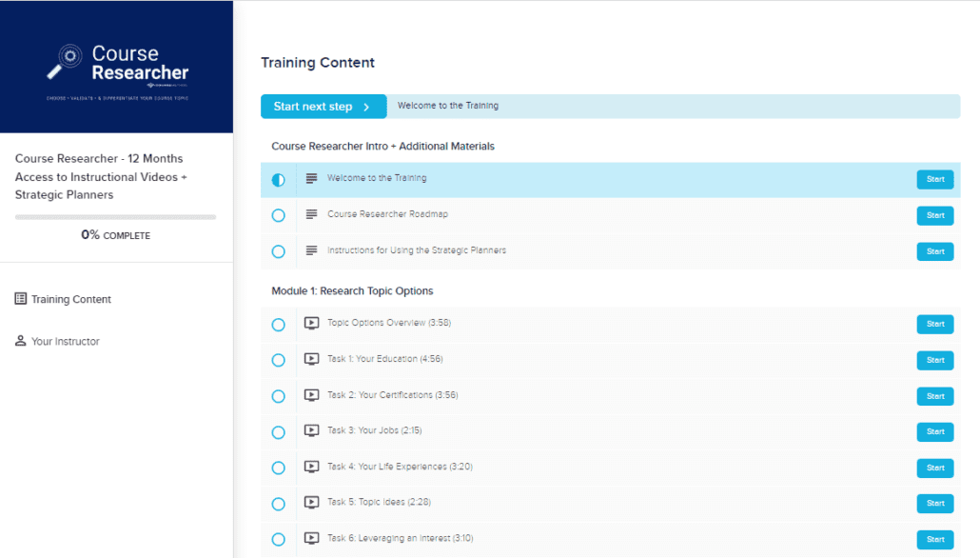Click the Module 1: Research Topic Options heading
This screenshot has height=558, width=980.
(352, 290)
